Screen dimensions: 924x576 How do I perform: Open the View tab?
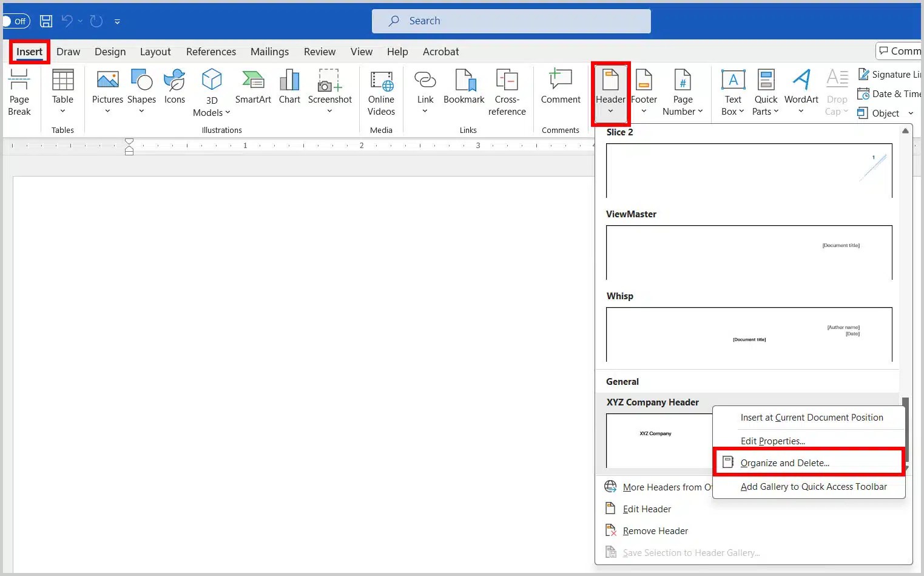362,52
